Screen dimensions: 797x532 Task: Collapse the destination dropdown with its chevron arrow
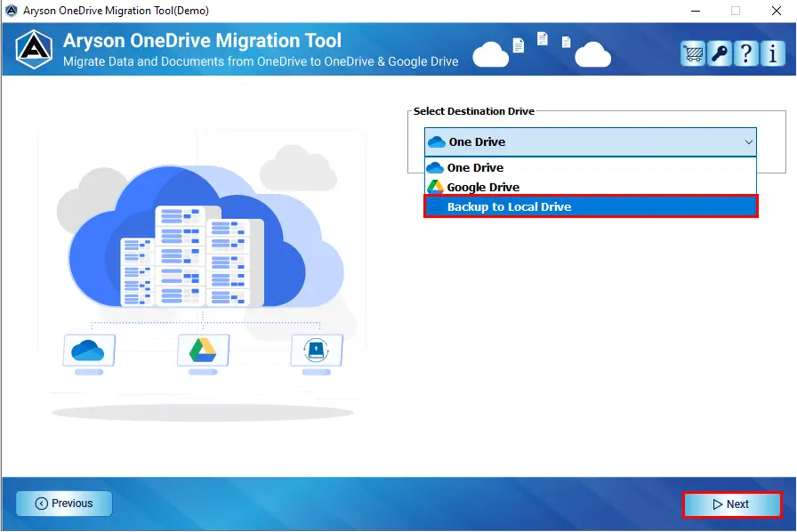(748, 142)
